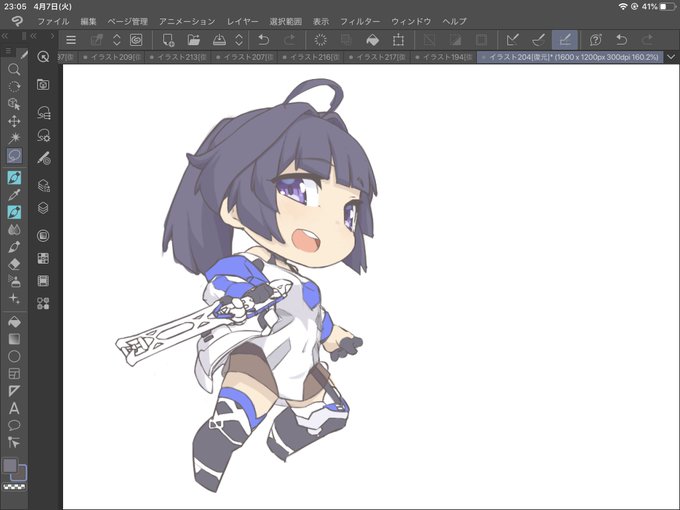Click the Fill bucket in command bar
Screen dimensions: 680x510
373,40
